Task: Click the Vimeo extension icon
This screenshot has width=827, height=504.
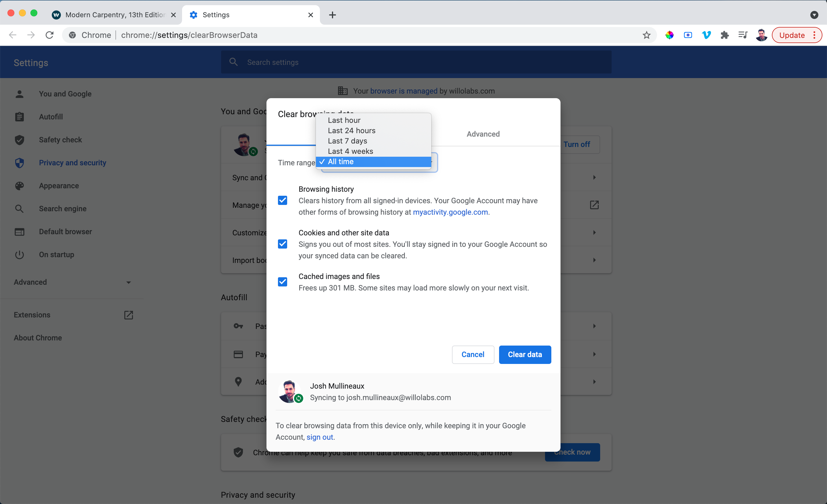Action: [x=706, y=35]
